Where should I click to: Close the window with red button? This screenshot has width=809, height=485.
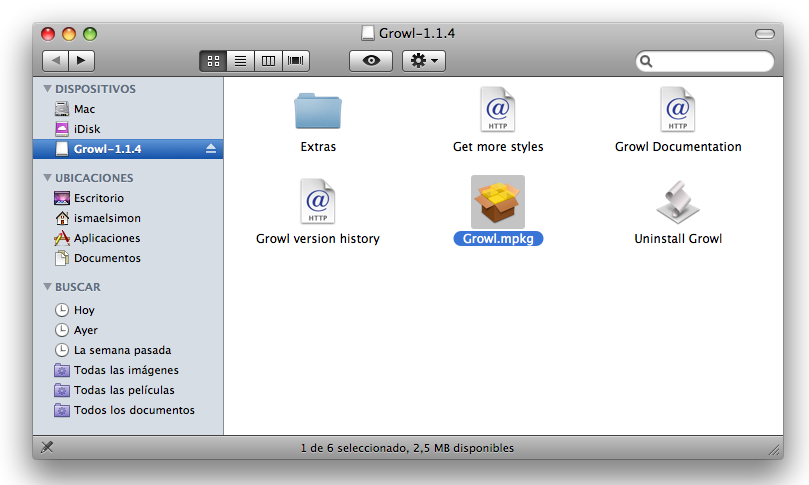tap(48, 34)
